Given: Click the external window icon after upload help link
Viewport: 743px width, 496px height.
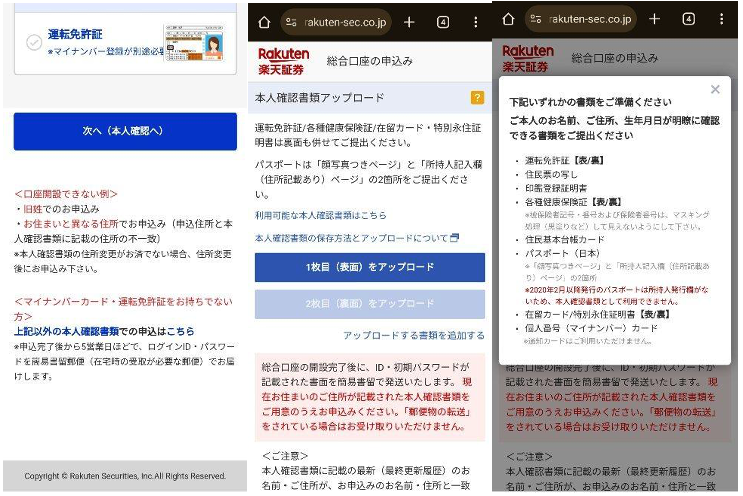Looking at the screenshot, I should [x=454, y=237].
